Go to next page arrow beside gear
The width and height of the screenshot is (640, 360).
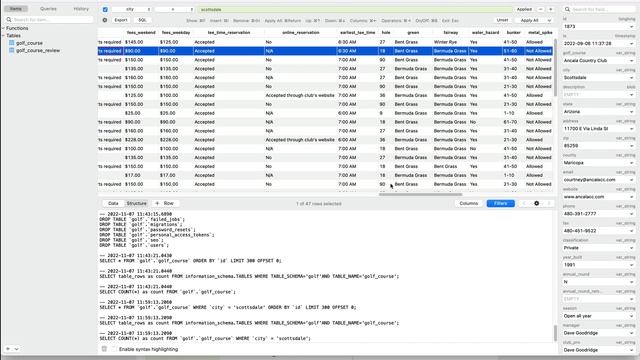click(x=549, y=203)
